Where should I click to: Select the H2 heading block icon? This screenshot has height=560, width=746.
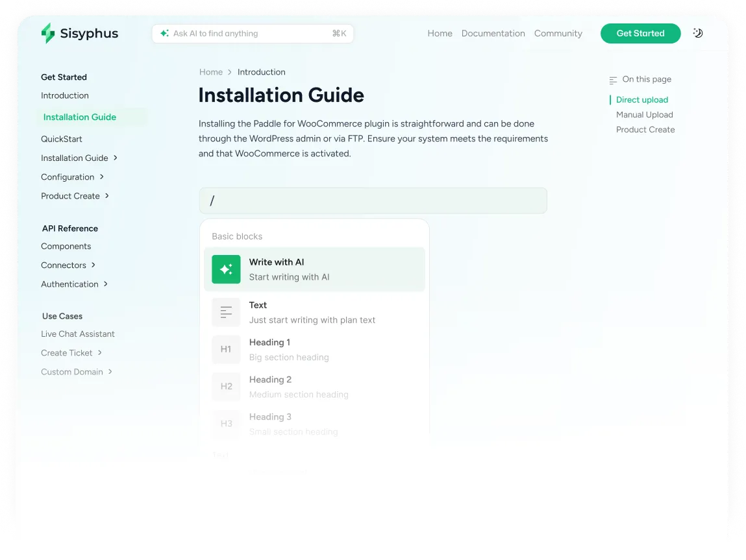[226, 387]
